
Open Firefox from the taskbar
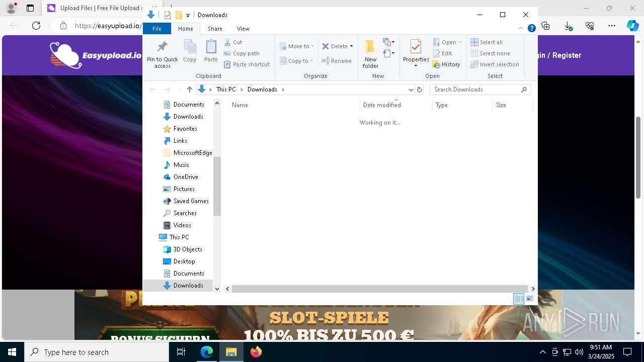tap(256, 352)
